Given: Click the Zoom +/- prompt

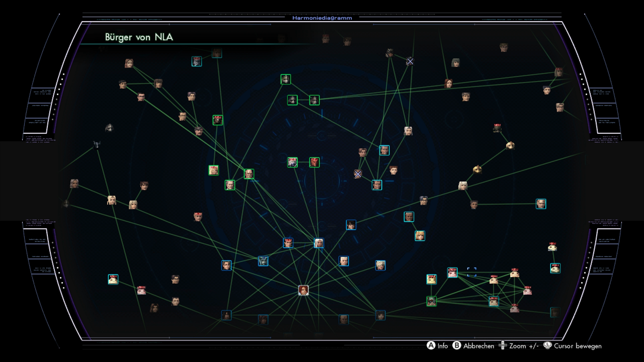Looking at the screenshot, I should tap(519, 346).
